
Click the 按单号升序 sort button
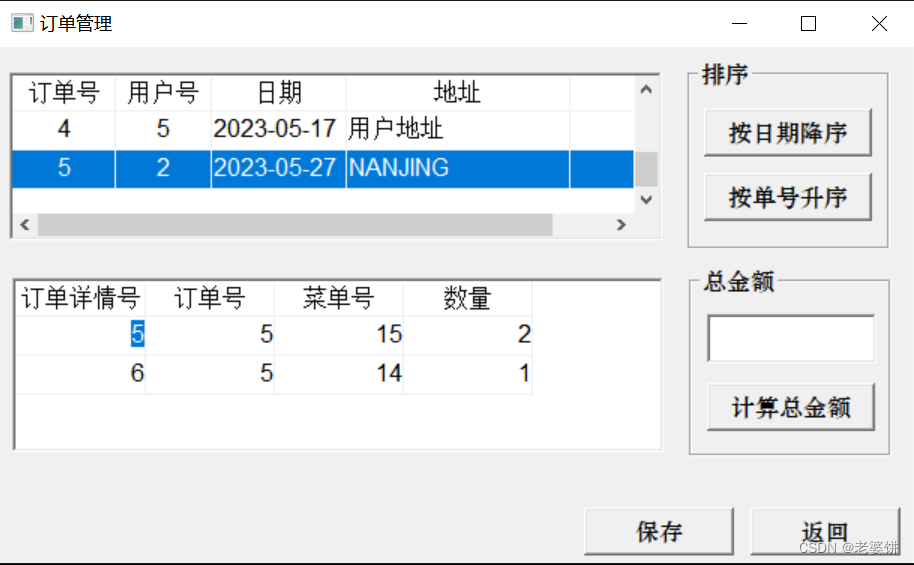788,197
